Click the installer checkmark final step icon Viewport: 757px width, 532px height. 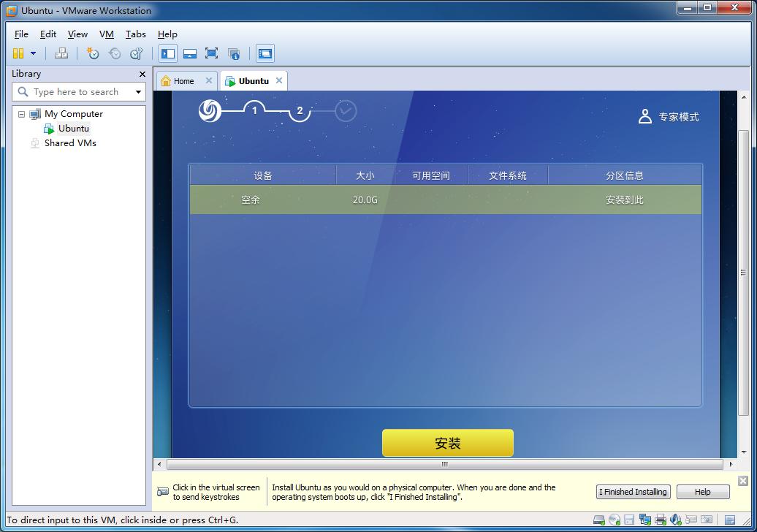tap(346, 111)
